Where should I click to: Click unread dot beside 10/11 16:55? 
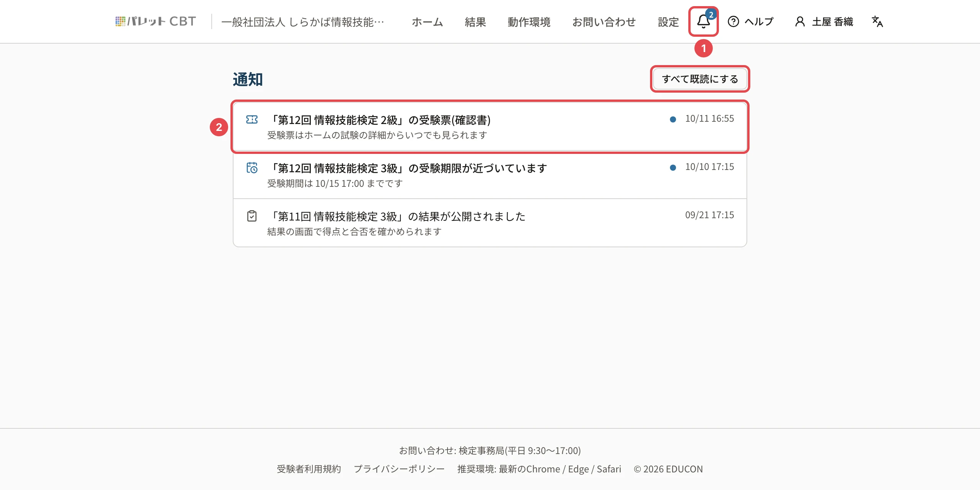pyautogui.click(x=673, y=119)
